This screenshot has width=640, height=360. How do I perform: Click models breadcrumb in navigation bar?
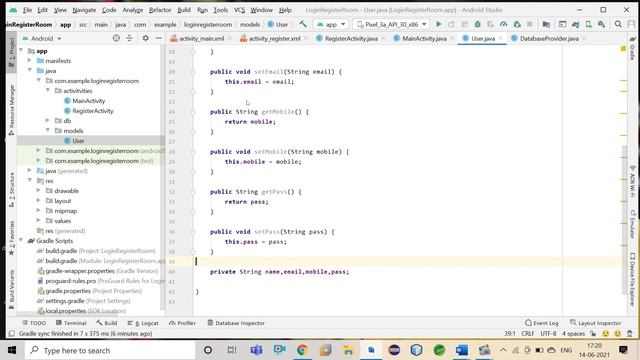[x=250, y=24]
